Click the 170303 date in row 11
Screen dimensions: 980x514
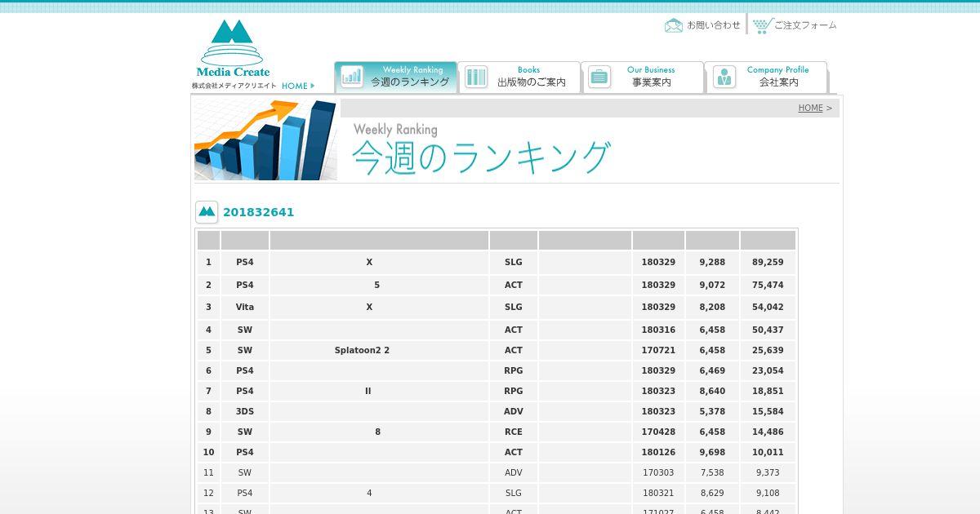coord(658,472)
